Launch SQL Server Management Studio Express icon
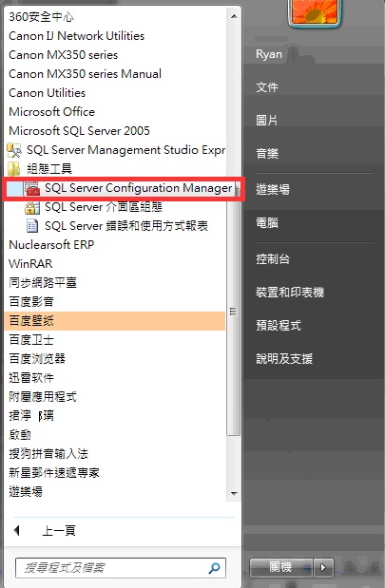Image resolution: width=385 pixels, height=588 pixels. point(14,150)
